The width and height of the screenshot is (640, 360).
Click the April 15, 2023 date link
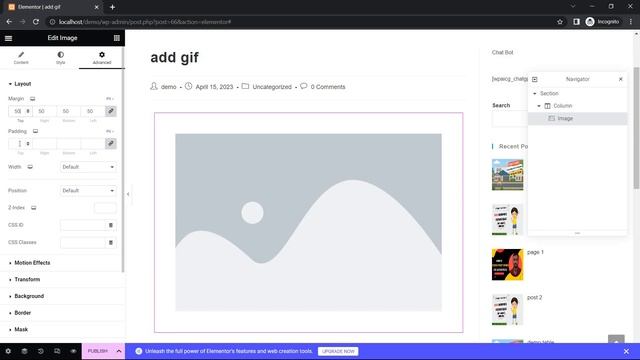pyautogui.click(x=214, y=87)
